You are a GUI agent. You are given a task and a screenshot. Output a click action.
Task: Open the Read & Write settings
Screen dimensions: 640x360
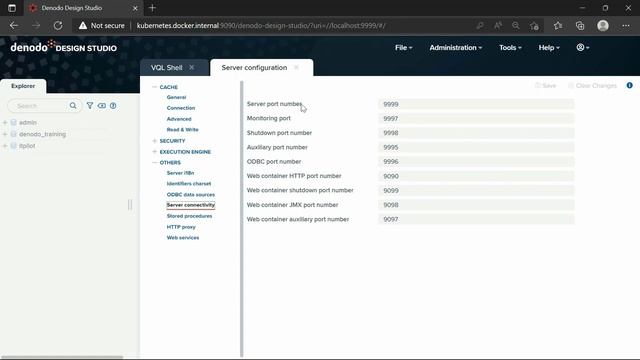click(182, 129)
